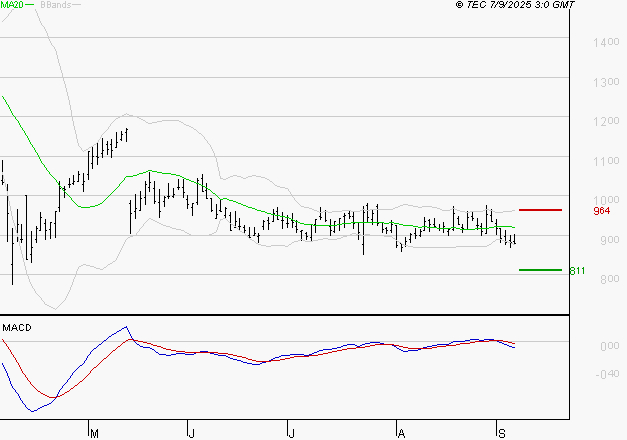The width and height of the screenshot is (627, 440).
Task: Select the J month marker preceding A
Action: click(x=290, y=433)
